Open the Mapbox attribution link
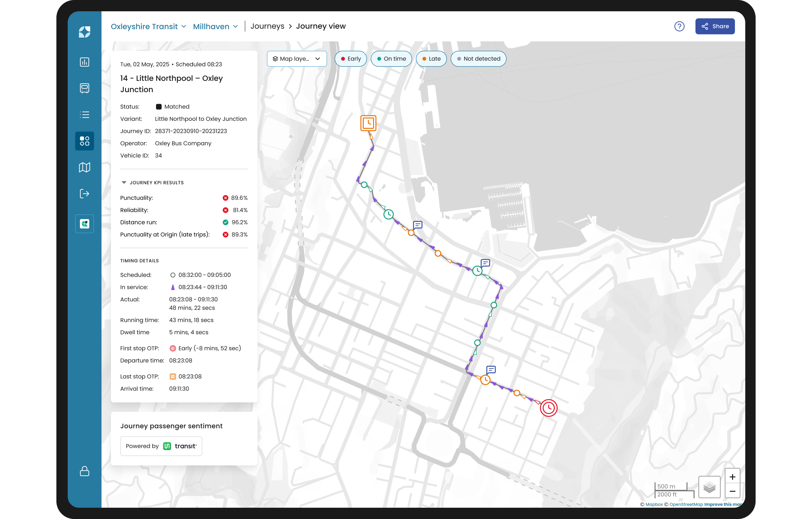The height and width of the screenshot is (519, 812). [x=654, y=504]
